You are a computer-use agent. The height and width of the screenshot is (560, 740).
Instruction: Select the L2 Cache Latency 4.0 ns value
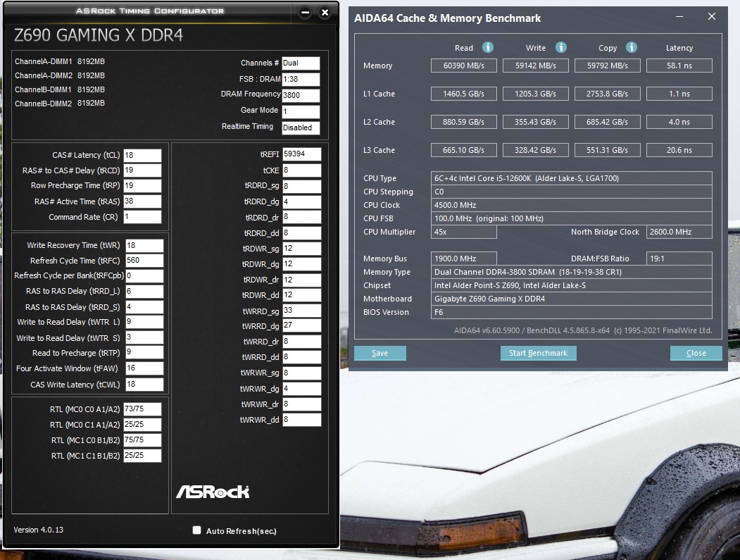tap(679, 122)
